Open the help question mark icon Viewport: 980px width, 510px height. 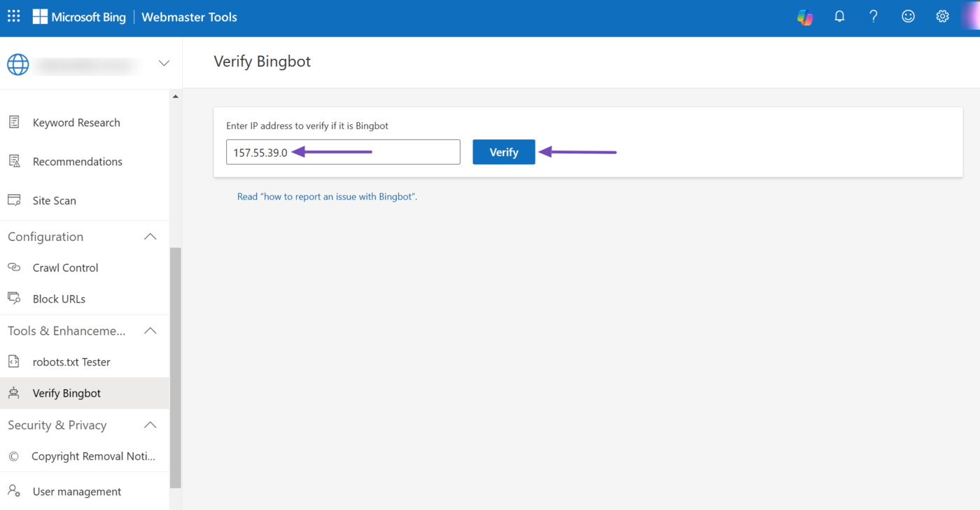click(x=873, y=16)
